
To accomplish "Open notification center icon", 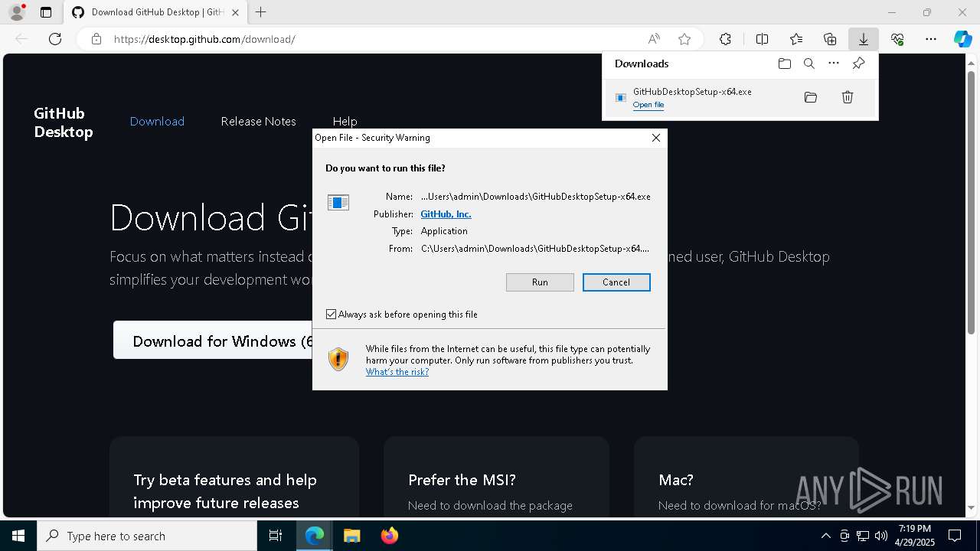I will click(x=955, y=536).
